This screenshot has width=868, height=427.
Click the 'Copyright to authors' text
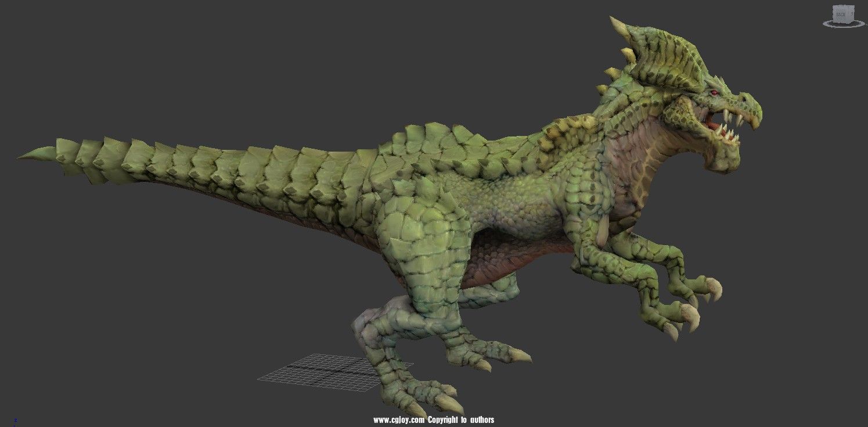(461, 419)
